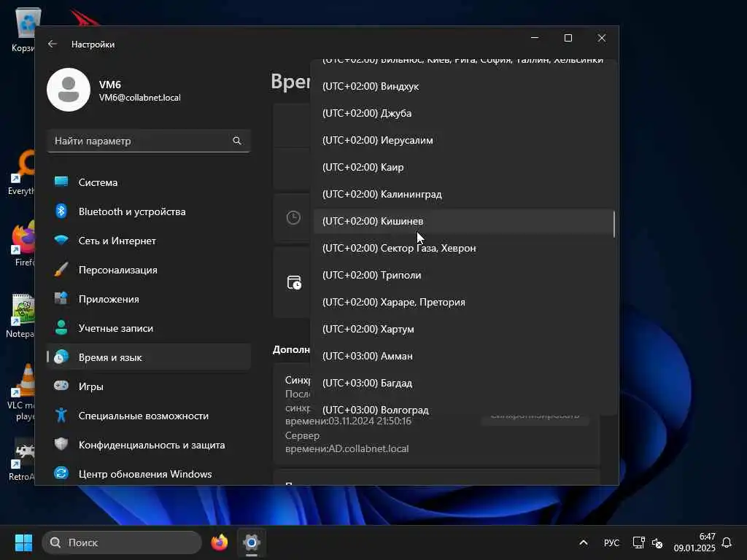The image size is (747, 560).
Task: Click the VM6 user avatar
Action: coord(69,90)
